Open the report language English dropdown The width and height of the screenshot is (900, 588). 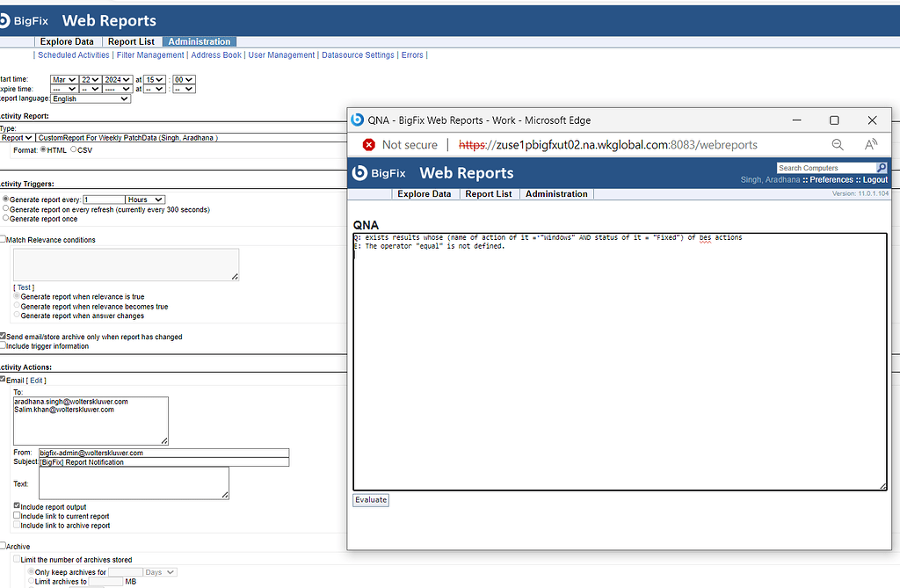pos(91,98)
